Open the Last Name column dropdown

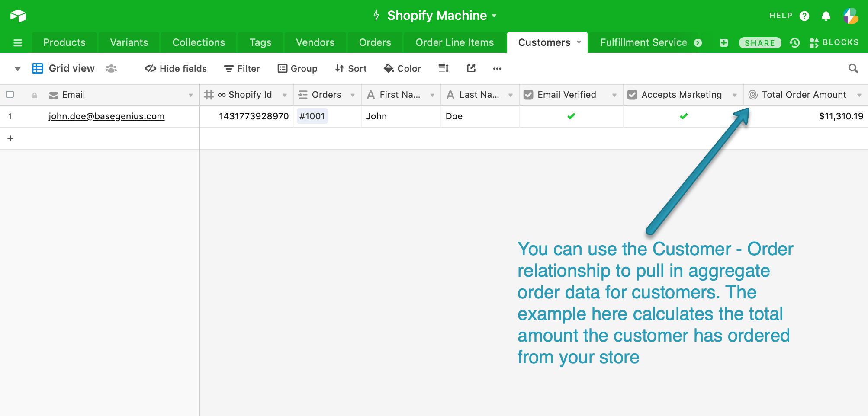coord(511,95)
